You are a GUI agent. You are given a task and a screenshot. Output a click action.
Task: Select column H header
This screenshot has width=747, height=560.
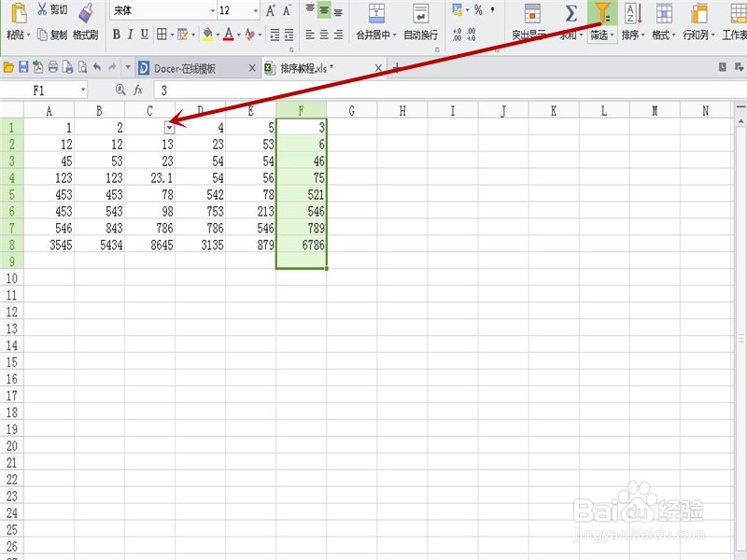pos(402,111)
